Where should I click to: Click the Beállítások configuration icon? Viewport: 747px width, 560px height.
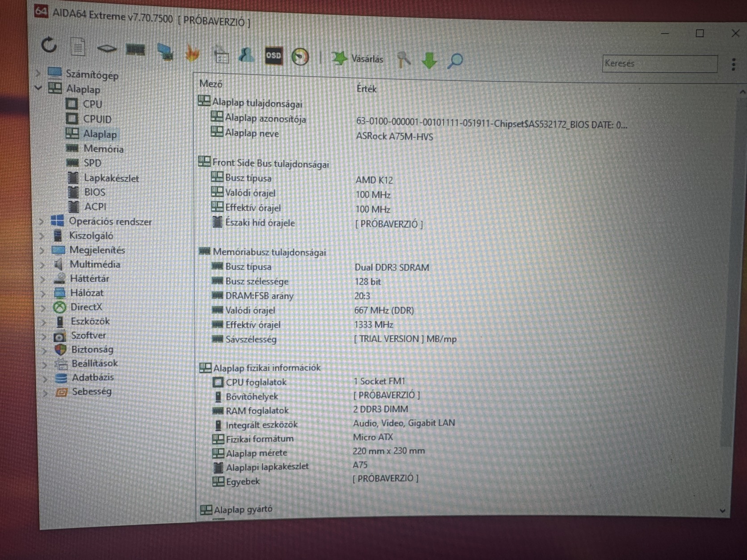click(x=61, y=364)
